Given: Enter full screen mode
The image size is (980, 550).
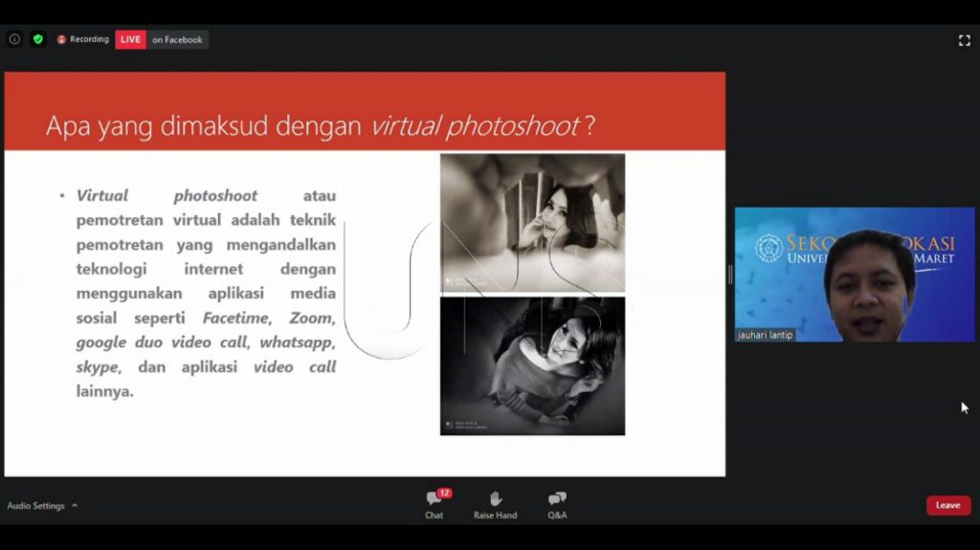Looking at the screenshot, I should pos(965,40).
